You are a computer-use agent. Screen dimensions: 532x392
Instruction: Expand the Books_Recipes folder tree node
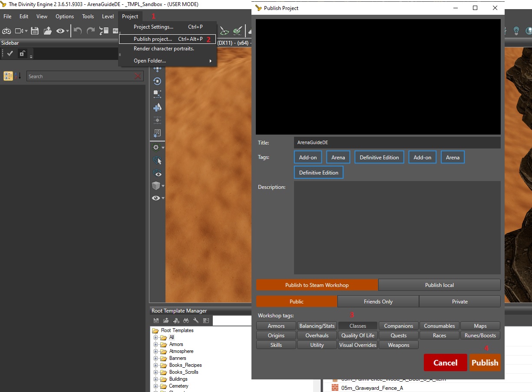[x=155, y=365]
